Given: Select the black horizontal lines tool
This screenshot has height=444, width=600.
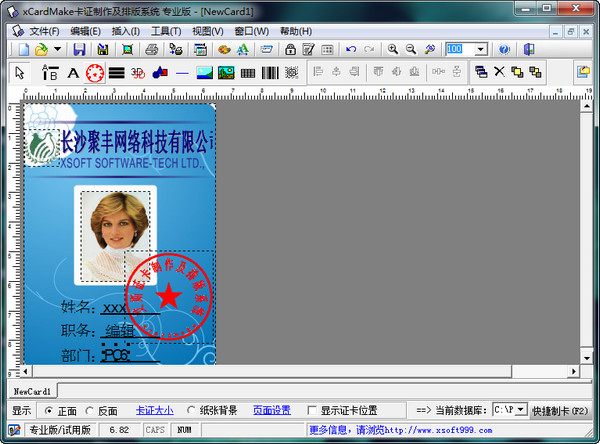Looking at the screenshot, I should (x=116, y=73).
